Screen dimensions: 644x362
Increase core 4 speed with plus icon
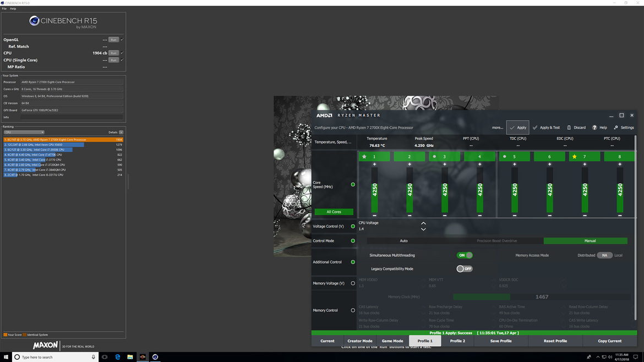[x=480, y=164]
